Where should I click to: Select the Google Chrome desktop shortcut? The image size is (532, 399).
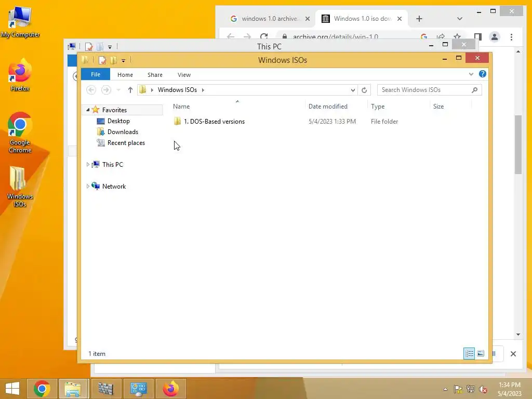[x=20, y=132]
